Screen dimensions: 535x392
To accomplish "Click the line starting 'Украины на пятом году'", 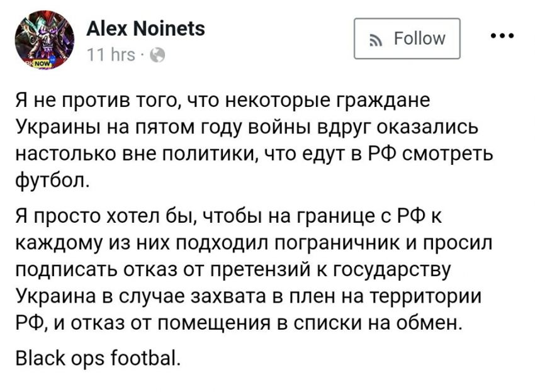I will [x=247, y=127].
